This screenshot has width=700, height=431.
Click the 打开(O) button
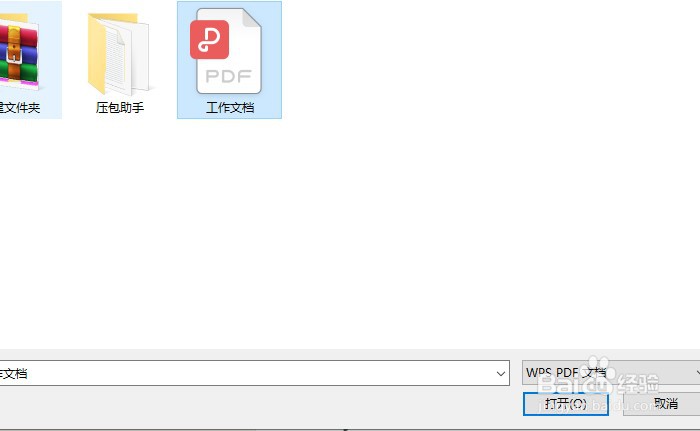pyautogui.click(x=566, y=404)
